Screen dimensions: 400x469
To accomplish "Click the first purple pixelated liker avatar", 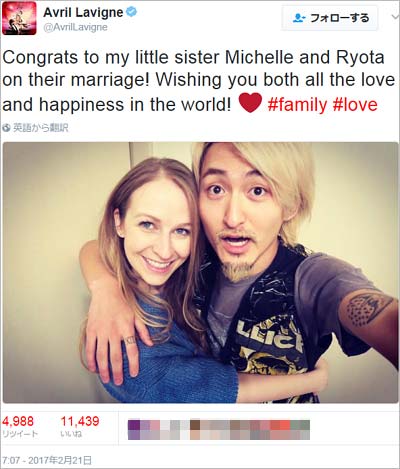I will [134, 430].
